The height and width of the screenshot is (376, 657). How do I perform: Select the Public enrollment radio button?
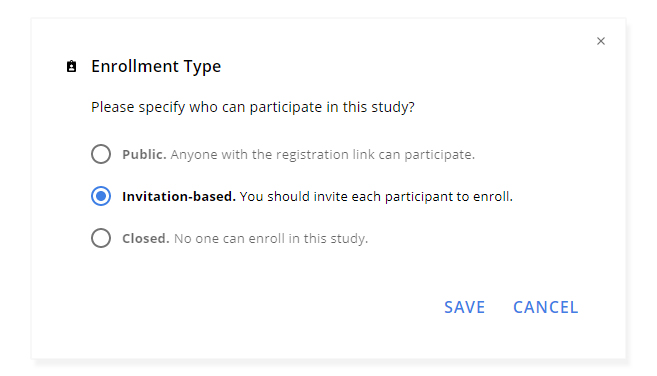pos(101,154)
